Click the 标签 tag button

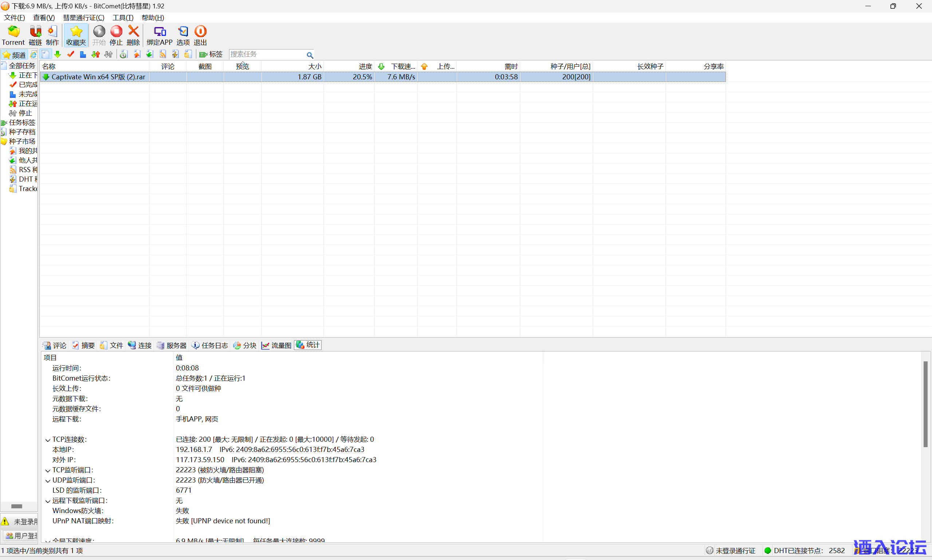point(211,55)
